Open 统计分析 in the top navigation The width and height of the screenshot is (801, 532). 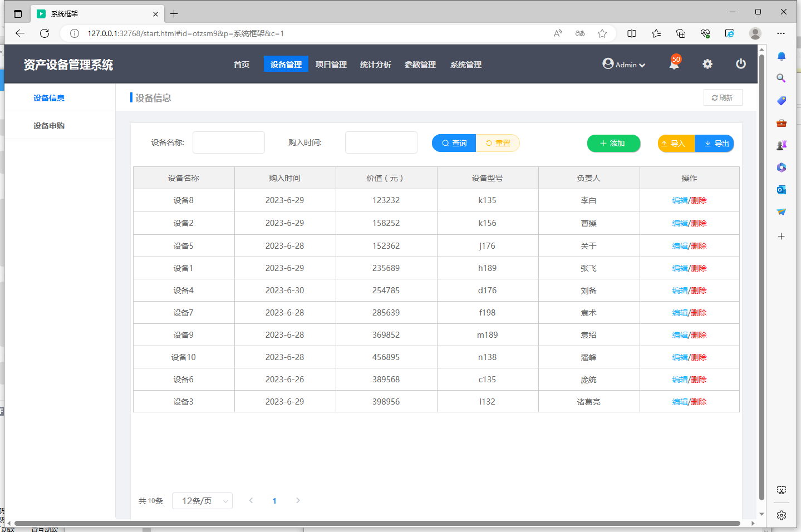click(x=376, y=65)
